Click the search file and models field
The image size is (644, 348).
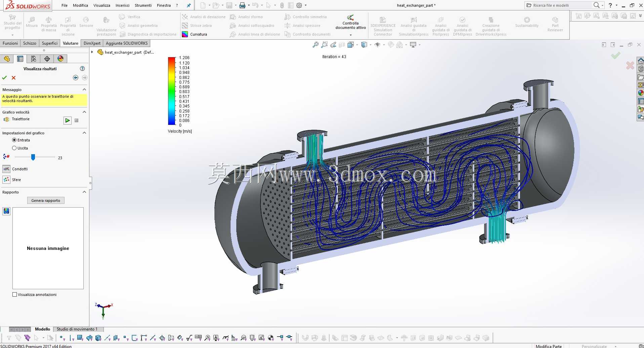(x=562, y=5)
